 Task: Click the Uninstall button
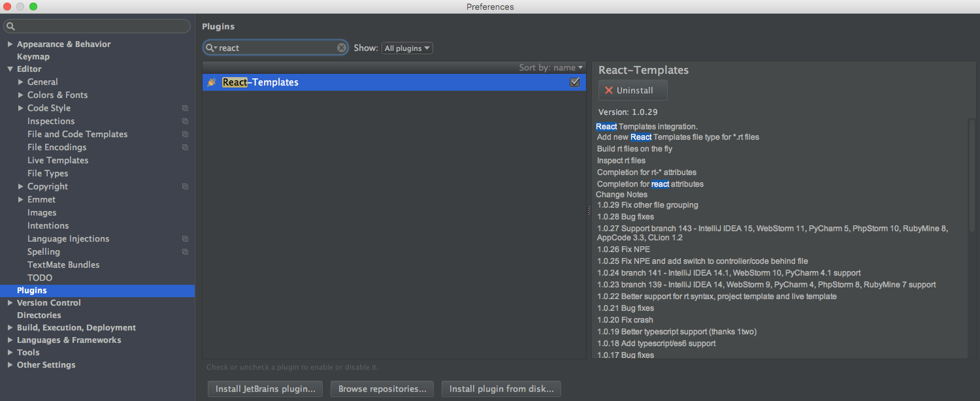click(632, 91)
